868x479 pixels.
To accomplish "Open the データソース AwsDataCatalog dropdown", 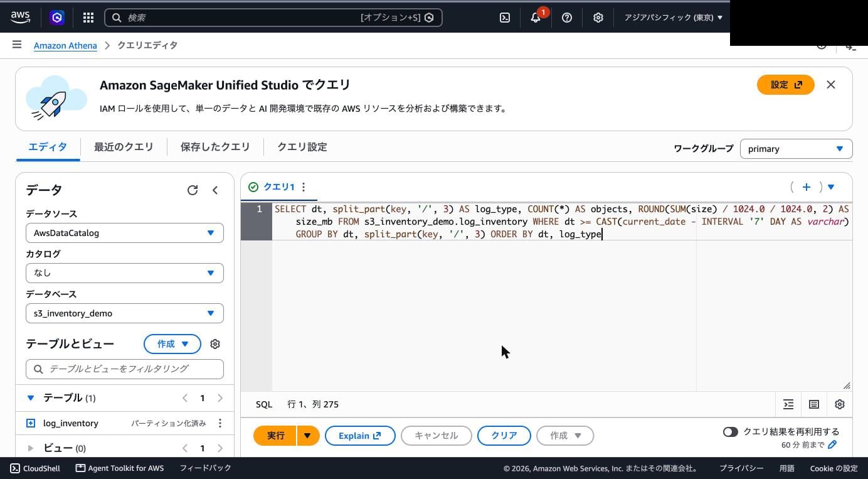I will (125, 233).
